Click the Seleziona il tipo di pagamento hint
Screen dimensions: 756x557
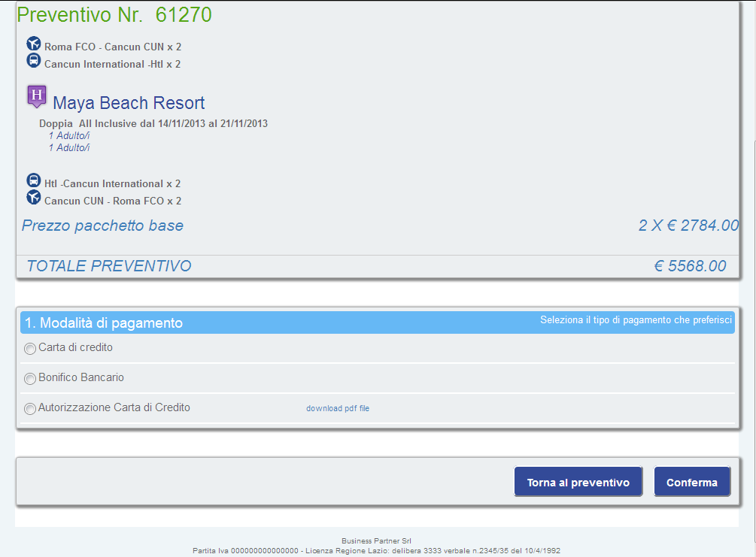(636, 320)
